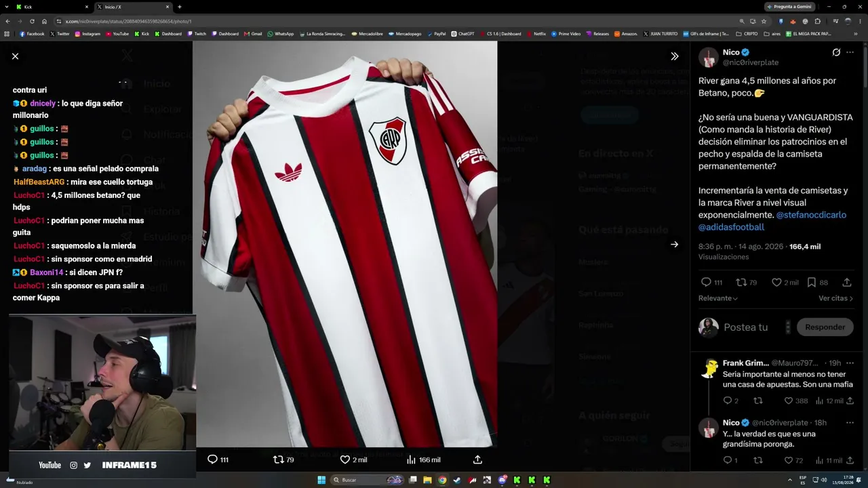Open Chrome from the taskbar
Image resolution: width=868 pixels, height=488 pixels.
pyautogui.click(x=442, y=480)
